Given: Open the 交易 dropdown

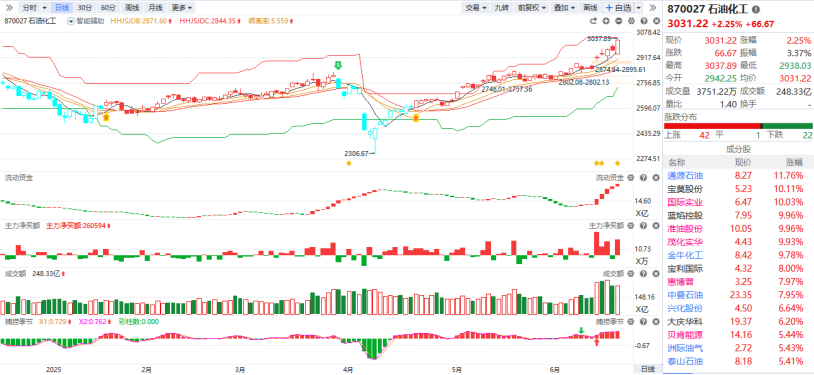Looking at the screenshot, I should coord(476,8).
